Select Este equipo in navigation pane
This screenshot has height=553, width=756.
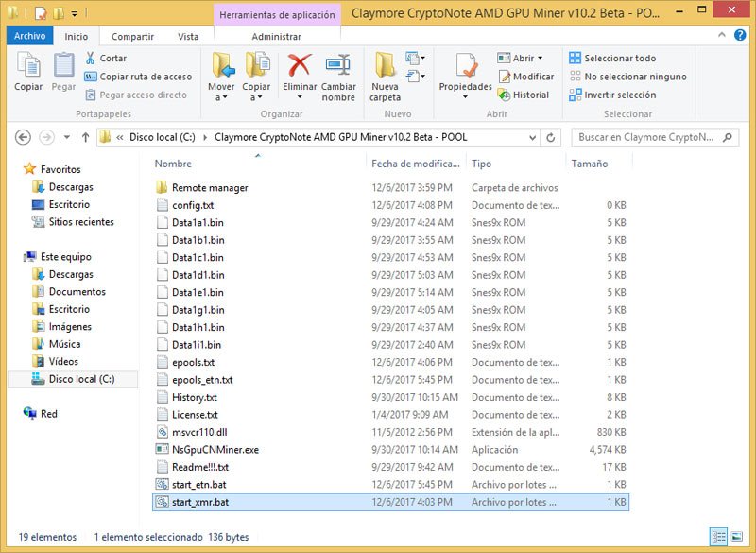[58, 257]
